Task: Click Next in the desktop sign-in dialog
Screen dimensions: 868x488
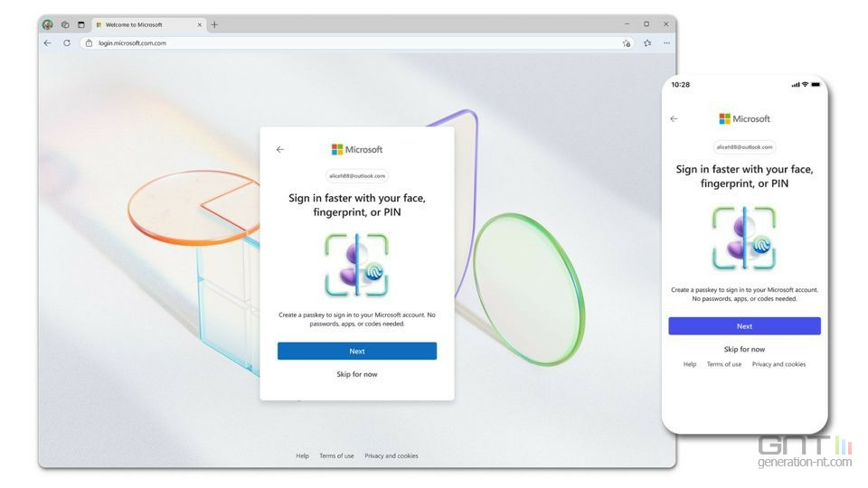Action: 357,351
